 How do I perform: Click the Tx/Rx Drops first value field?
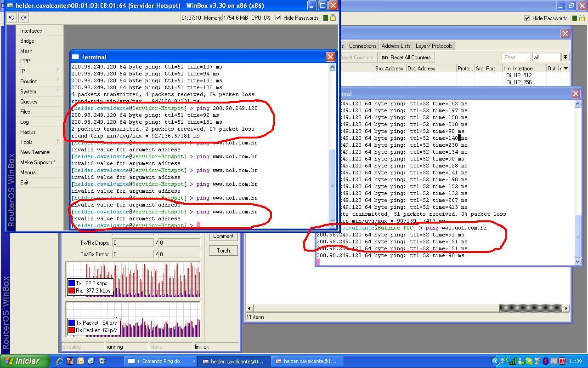tap(133, 243)
